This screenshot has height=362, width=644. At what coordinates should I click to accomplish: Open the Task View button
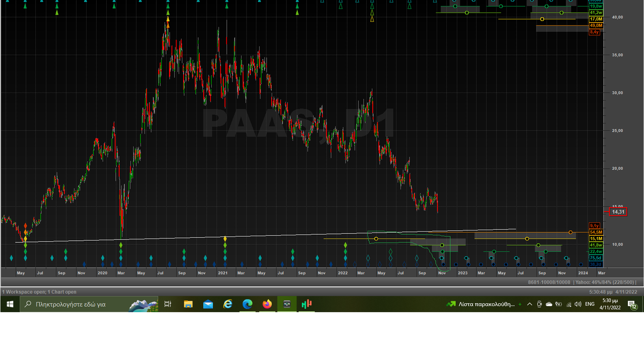[x=168, y=304]
